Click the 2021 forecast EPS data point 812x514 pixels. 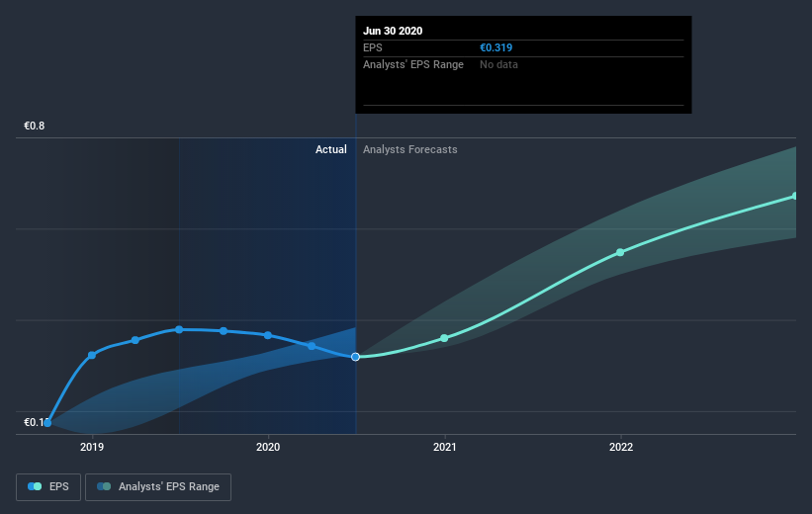point(444,338)
